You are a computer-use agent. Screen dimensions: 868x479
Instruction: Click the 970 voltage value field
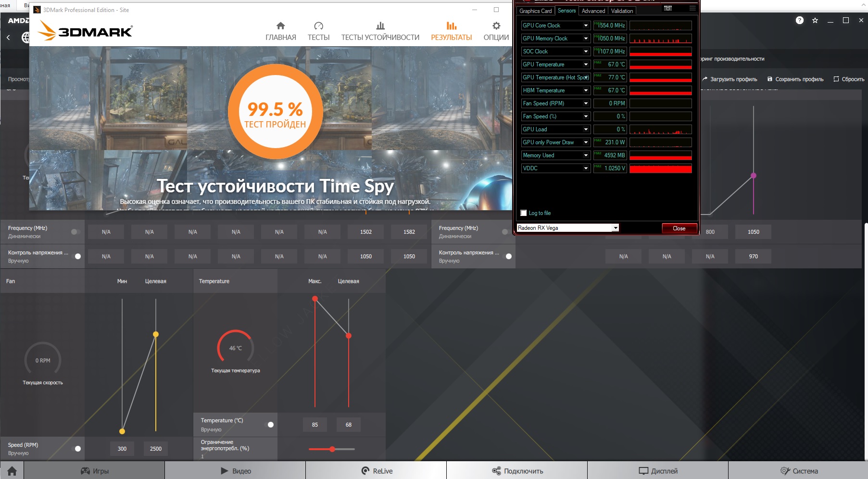click(754, 256)
